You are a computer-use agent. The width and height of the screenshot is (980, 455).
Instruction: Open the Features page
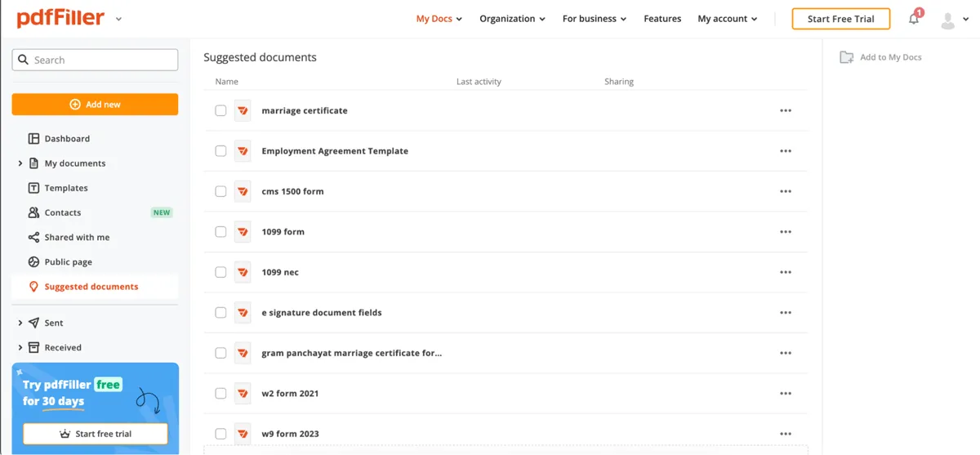click(662, 19)
